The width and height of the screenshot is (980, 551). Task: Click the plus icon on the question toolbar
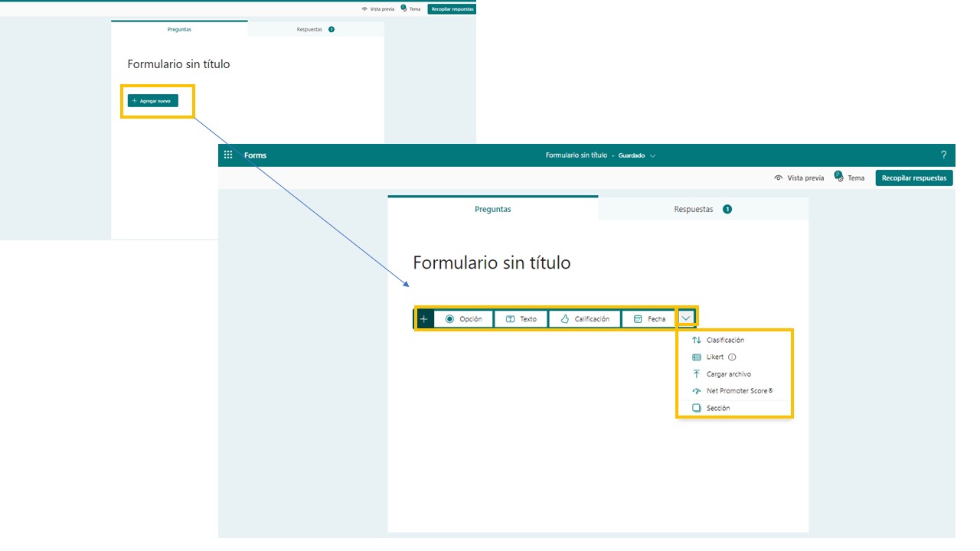pos(424,318)
